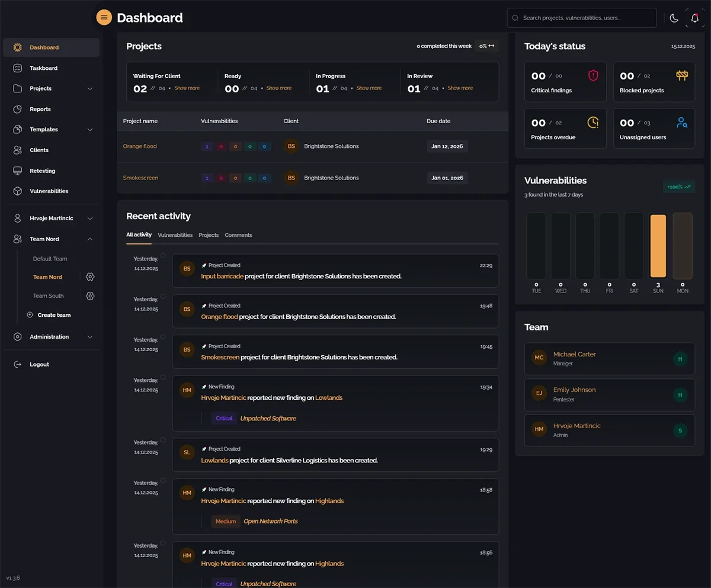Toggle dark mode with moon icon
The height and width of the screenshot is (588, 711).
pos(674,18)
